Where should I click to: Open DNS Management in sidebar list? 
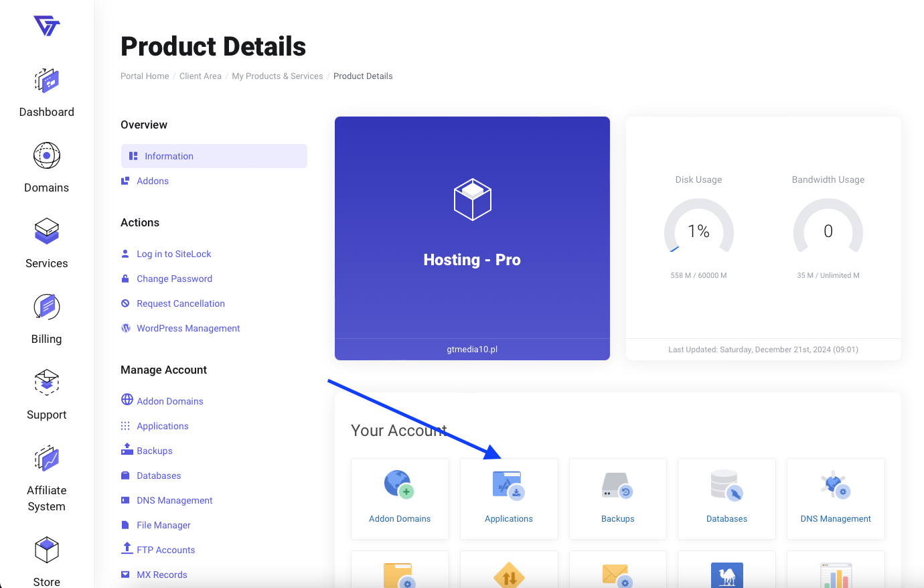pyautogui.click(x=175, y=500)
